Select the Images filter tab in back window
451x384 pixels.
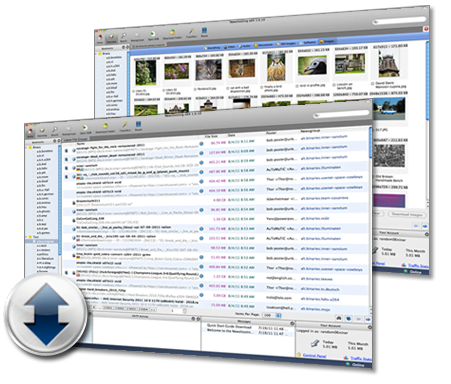[x=327, y=42]
